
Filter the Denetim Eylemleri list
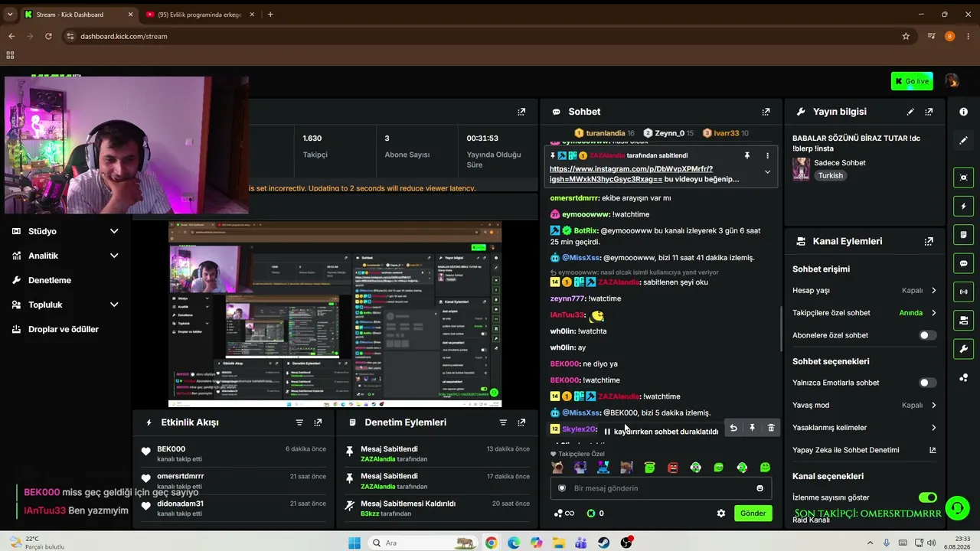pyautogui.click(x=503, y=422)
